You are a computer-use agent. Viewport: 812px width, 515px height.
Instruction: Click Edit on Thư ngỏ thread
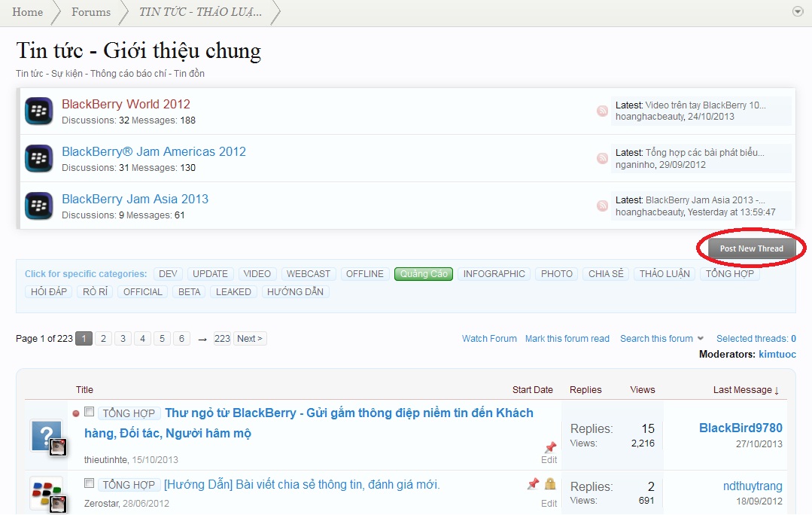[x=549, y=459]
